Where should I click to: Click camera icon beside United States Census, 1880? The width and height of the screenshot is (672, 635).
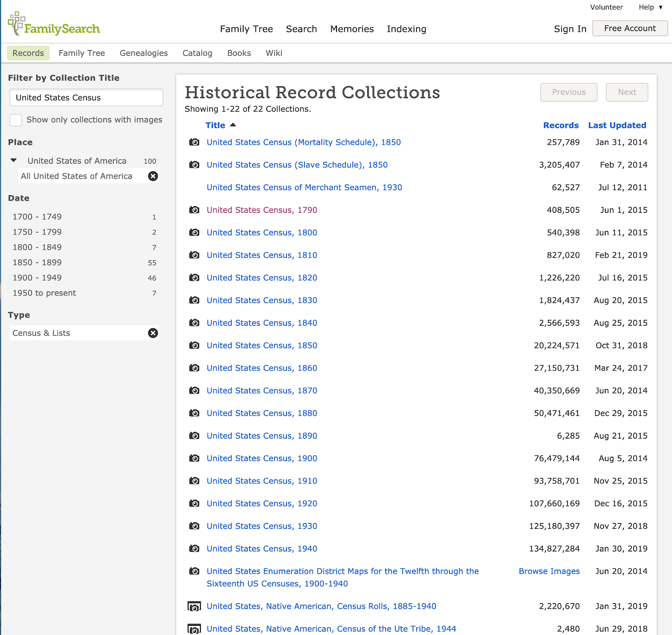pyautogui.click(x=194, y=413)
